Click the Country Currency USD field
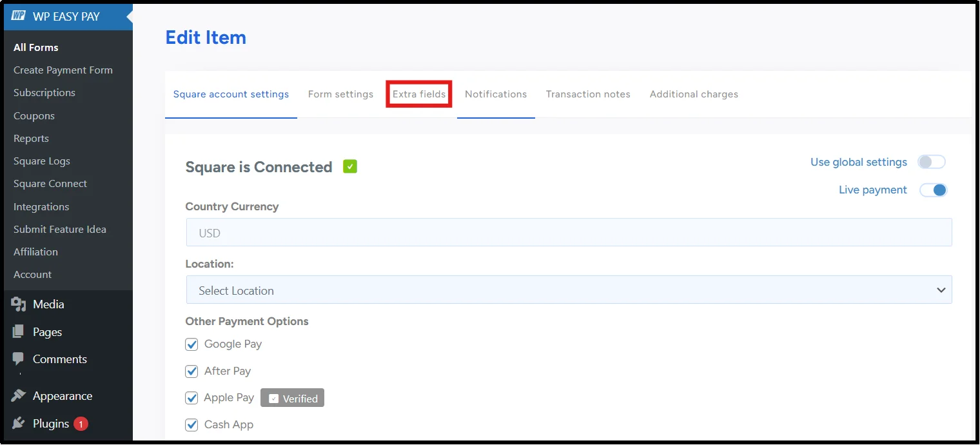Screen dimensions: 980x445 pyautogui.click(x=569, y=233)
